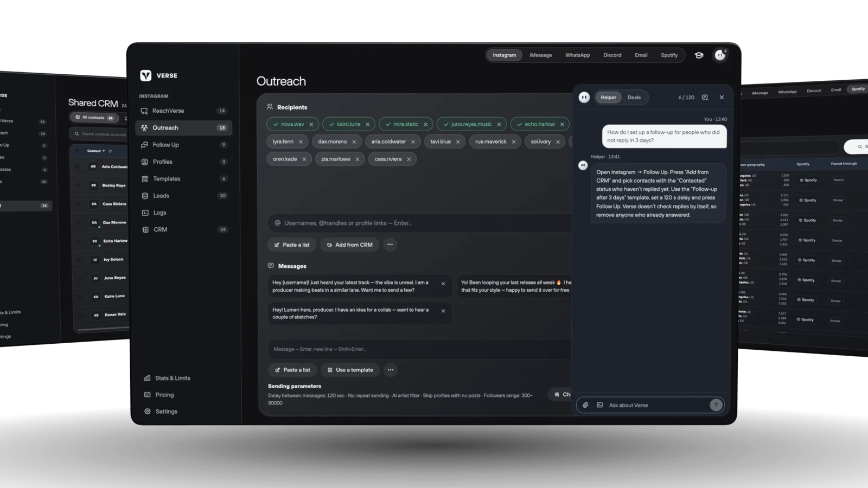Remove juno.reyes.music recipient chip
Screen dimensions: 868x488
coord(499,124)
